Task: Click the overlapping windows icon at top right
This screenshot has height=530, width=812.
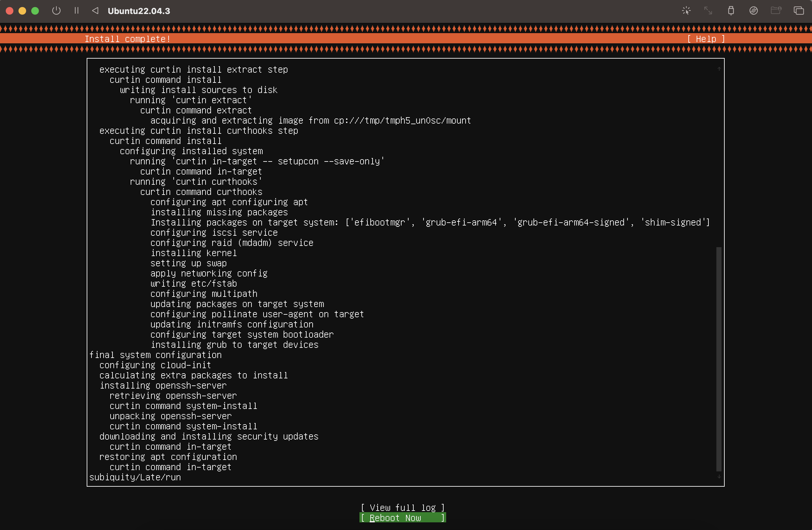Action: click(x=799, y=11)
